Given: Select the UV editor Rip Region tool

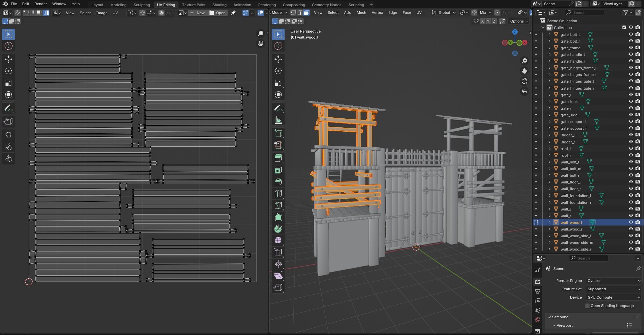Looking at the screenshot, I should point(8,121).
